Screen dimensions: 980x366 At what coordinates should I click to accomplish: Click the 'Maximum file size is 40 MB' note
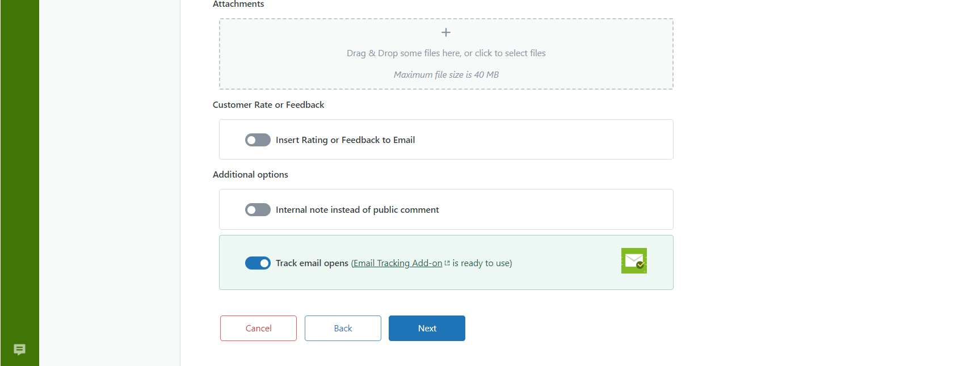point(446,75)
